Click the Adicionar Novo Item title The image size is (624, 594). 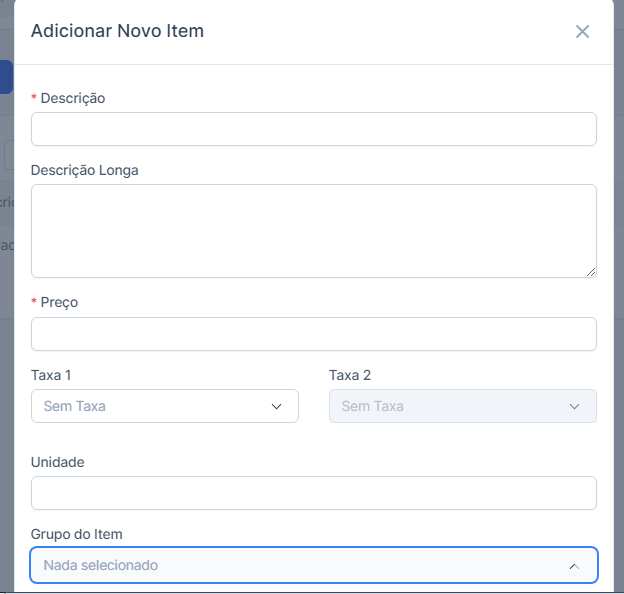(117, 31)
